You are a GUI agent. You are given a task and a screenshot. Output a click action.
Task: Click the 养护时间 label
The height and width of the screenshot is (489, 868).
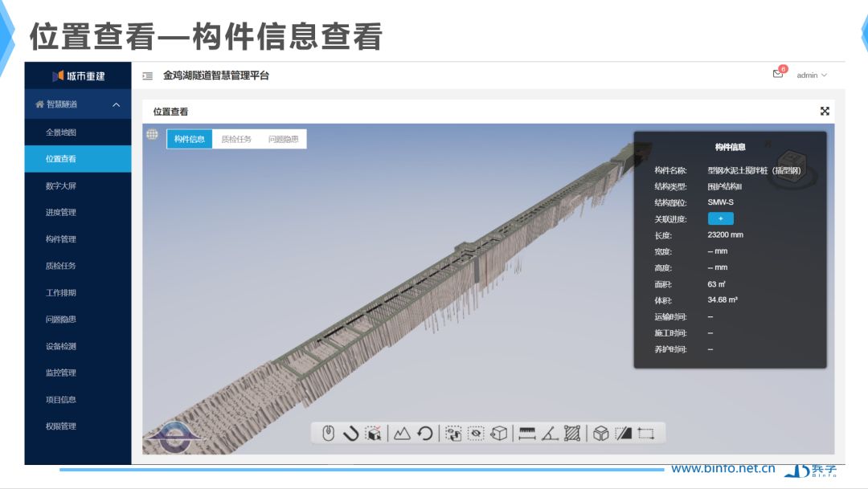point(670,349)
